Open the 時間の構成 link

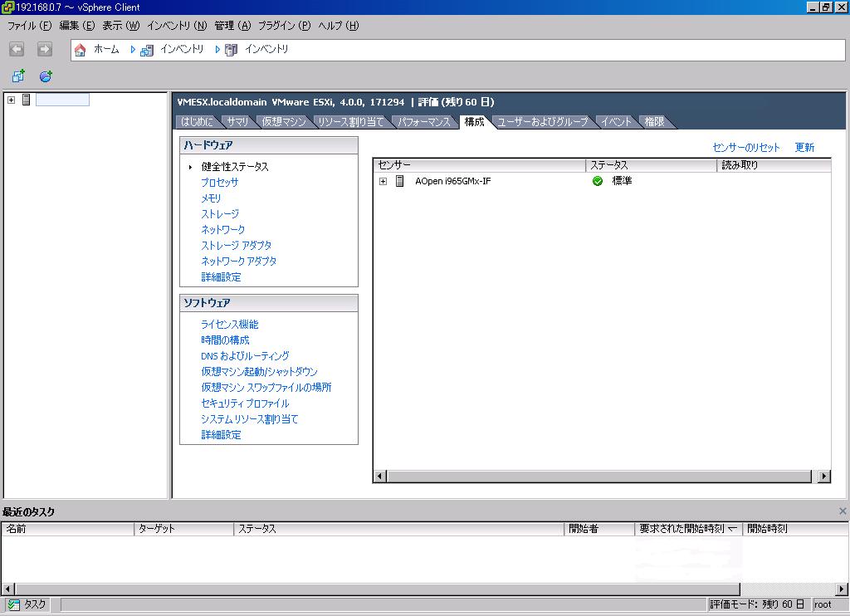point(226,340)
